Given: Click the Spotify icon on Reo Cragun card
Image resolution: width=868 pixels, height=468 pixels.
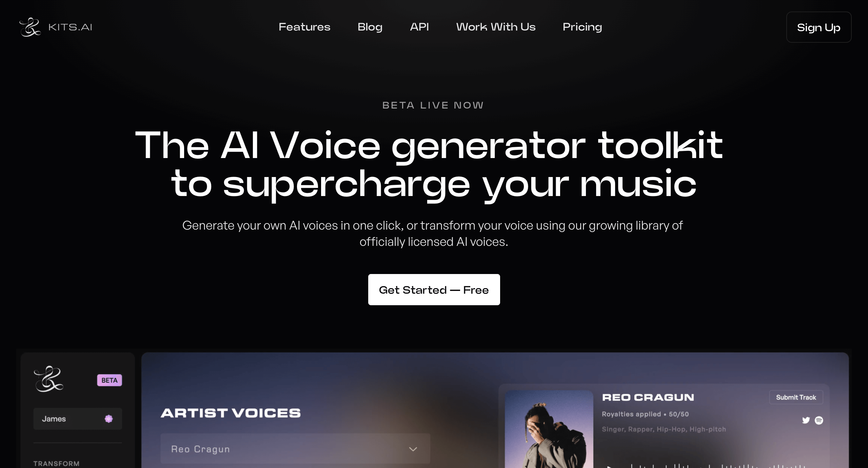Looking at the screenshot, I should (x=819, y=420).
